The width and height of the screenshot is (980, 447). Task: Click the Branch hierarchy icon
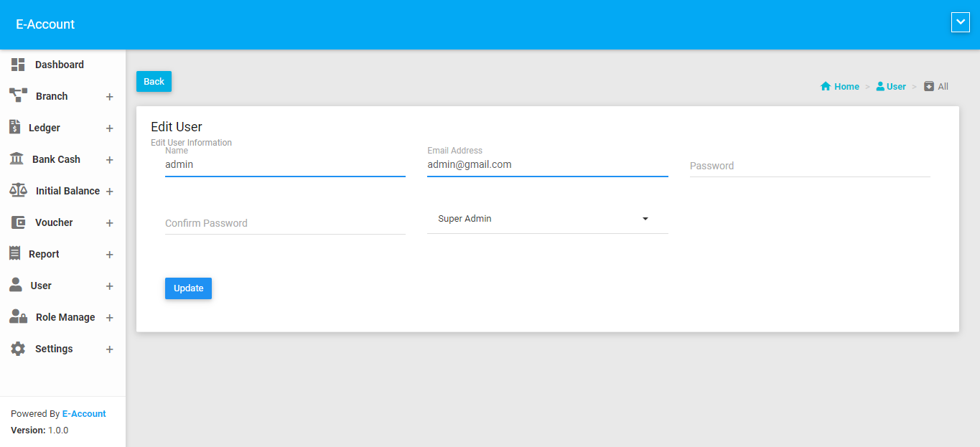click(18, 95)
